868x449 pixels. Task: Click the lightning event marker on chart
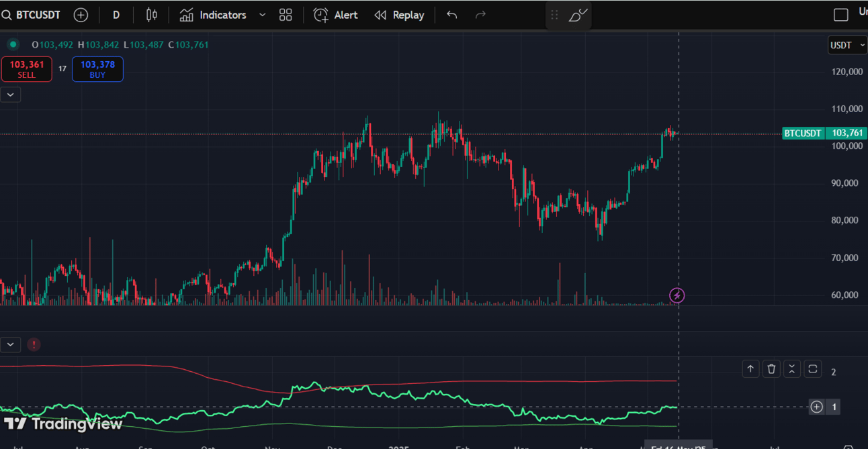677,295
